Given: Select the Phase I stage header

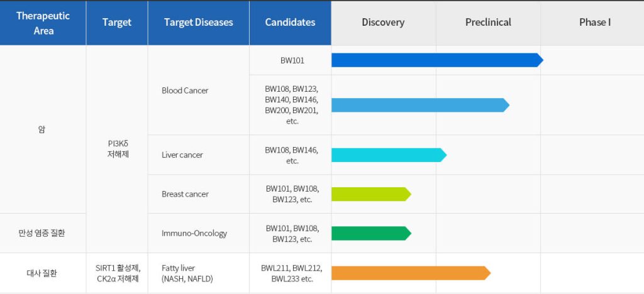Looking at the screenshot, I should pos(592,23).
